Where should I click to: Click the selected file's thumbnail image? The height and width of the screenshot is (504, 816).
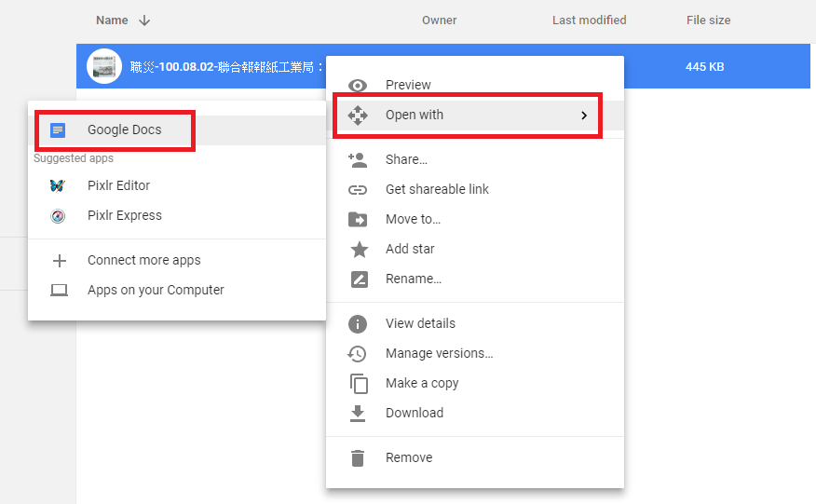[x=104, y=66]
